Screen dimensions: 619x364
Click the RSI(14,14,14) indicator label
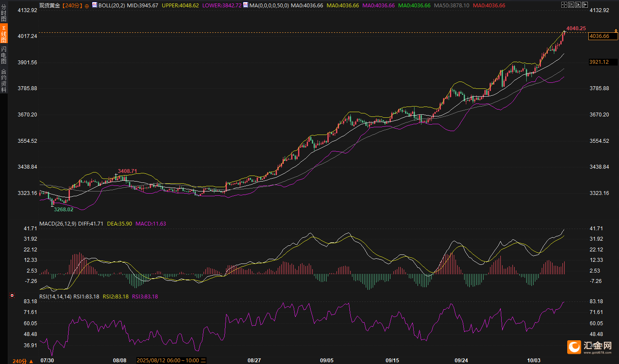point(55,297)
